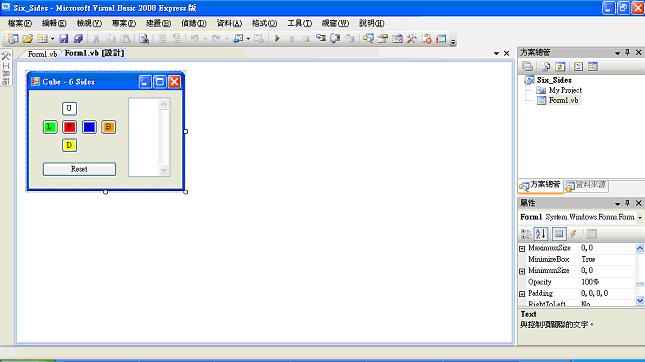Viewport: 645px width, 362px height.
Task: Open the 偵錯 (Debug) menu
Action: point(194,23)
